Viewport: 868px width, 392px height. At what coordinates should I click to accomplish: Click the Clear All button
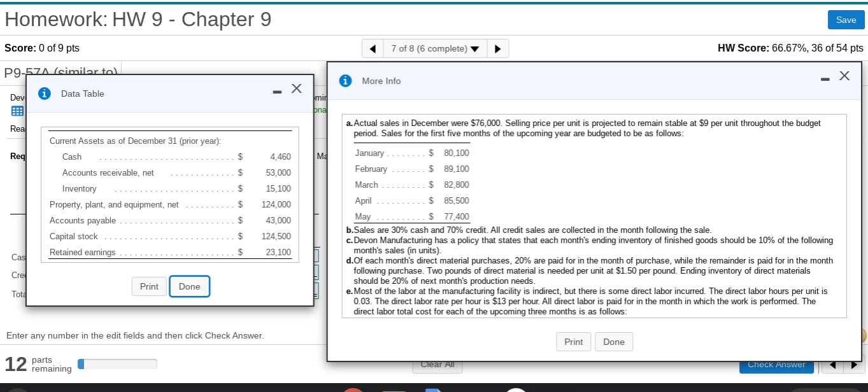click(x=437, y=366)
